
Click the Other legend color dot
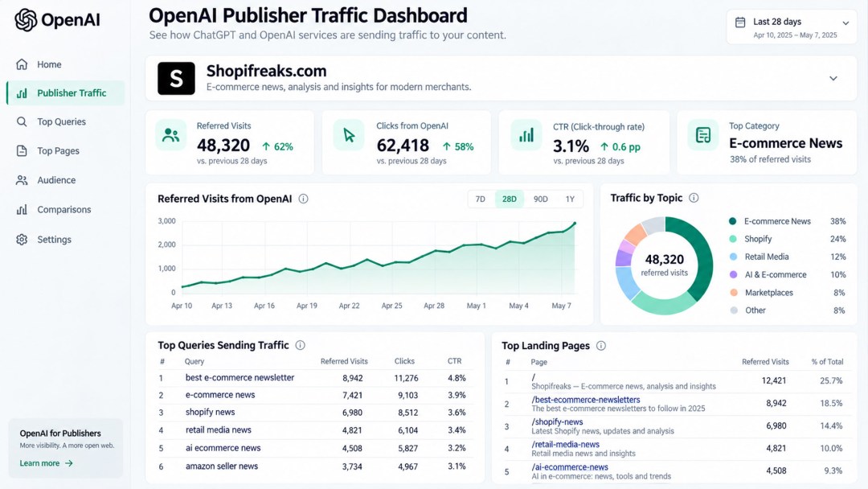[733, 310]
